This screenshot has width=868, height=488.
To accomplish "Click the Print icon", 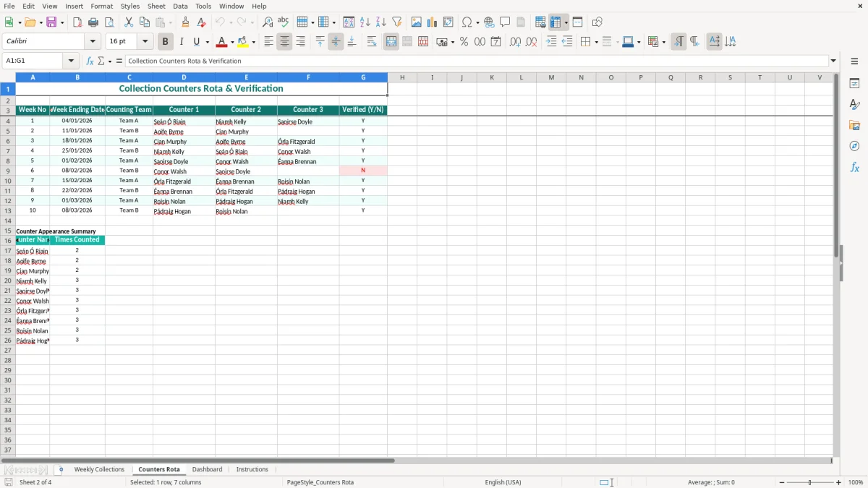I will (x=93, y=22).
